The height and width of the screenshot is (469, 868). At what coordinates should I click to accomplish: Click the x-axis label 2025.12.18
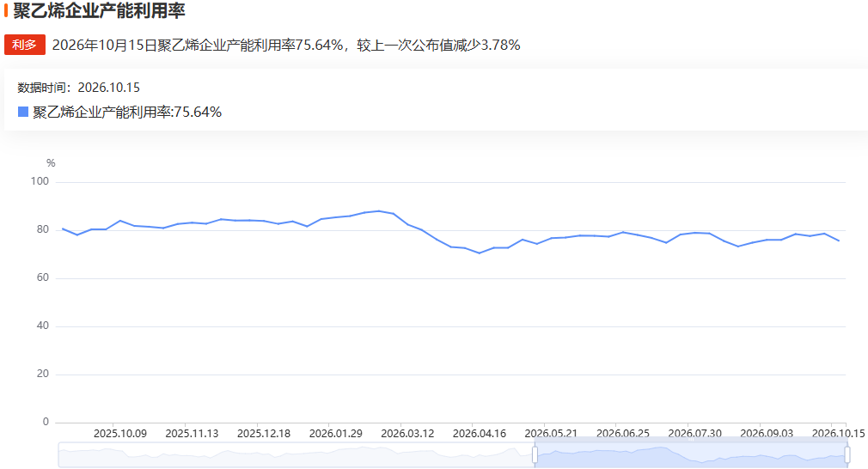264,434
